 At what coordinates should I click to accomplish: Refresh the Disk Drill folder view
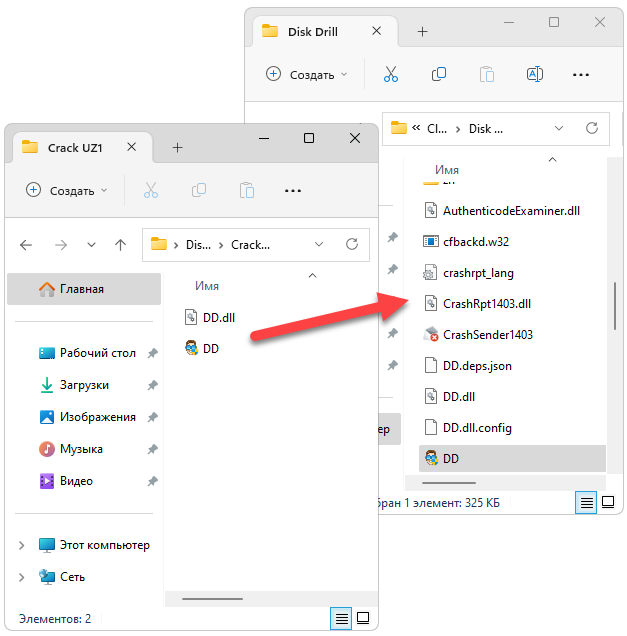592,128
